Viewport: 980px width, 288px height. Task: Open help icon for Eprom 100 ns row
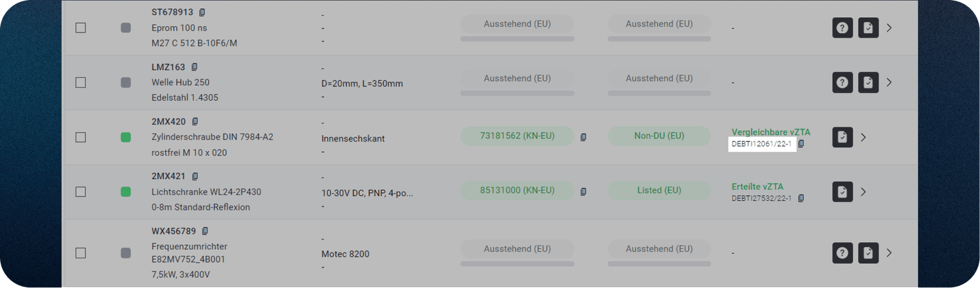click(x=842, y=28)
